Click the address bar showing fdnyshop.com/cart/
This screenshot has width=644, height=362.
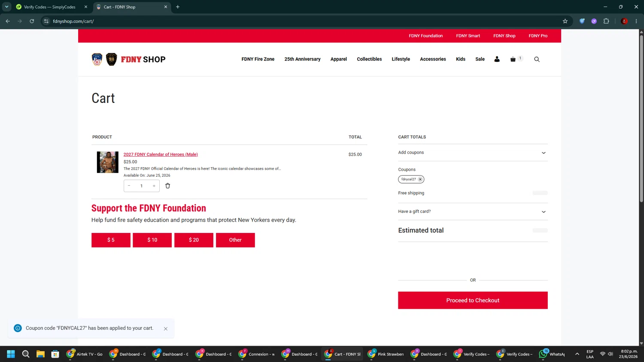307,21
